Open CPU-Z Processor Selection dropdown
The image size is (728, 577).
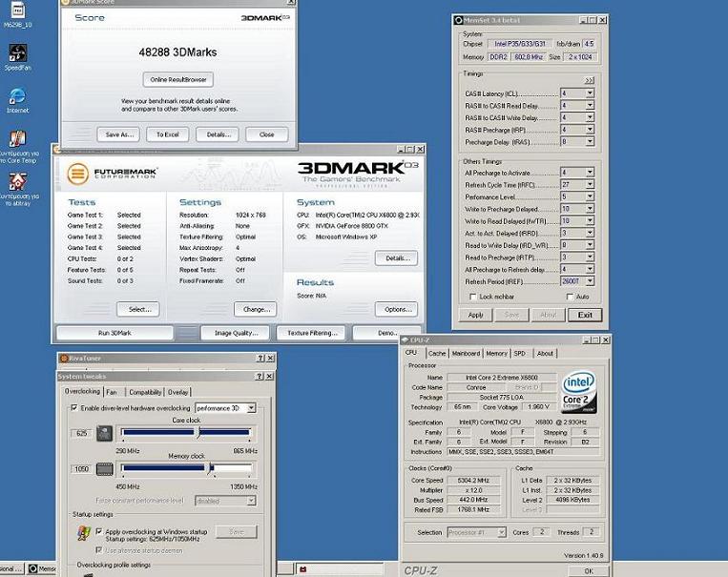coord(502,532)
